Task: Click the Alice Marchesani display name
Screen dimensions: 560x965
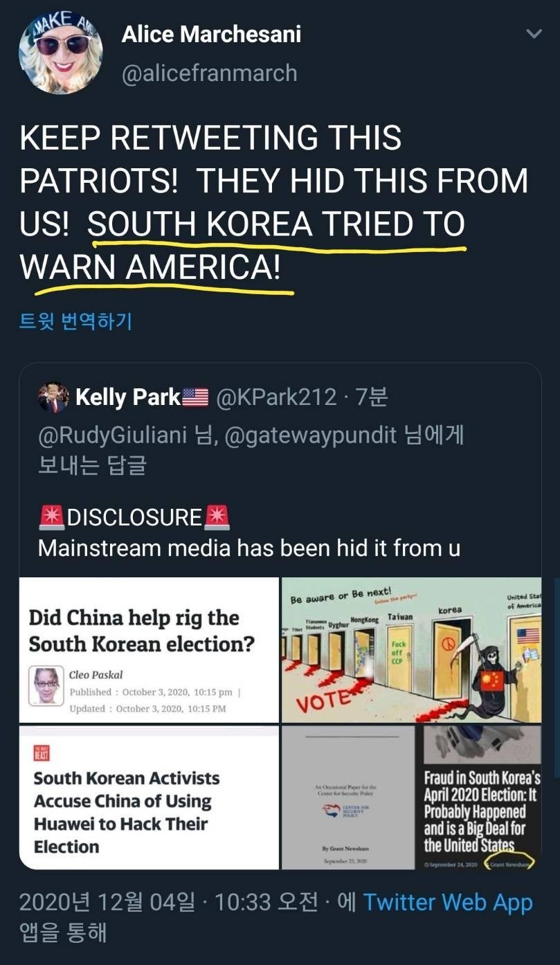Action: click(211, 34)
